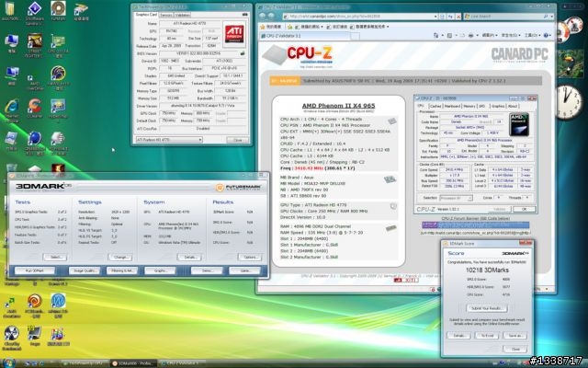Open the Processor Selection dropdown in CPU-Z

pos(456,198)
